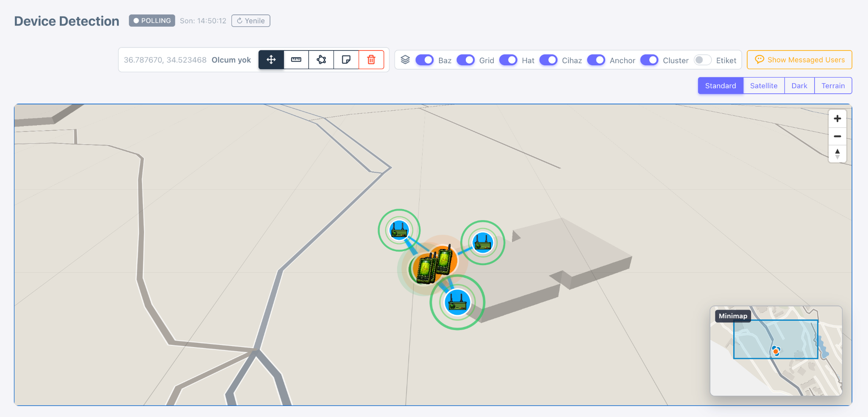Switch to Standard map style
Viewport: 868px width, 417px height.
(721, 86)
